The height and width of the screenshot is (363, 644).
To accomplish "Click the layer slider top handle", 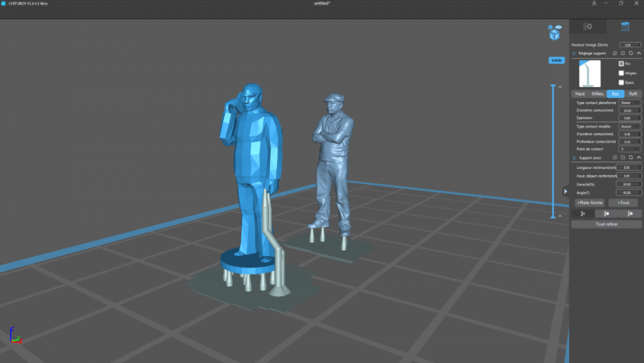I will click(x=553, y=86).
